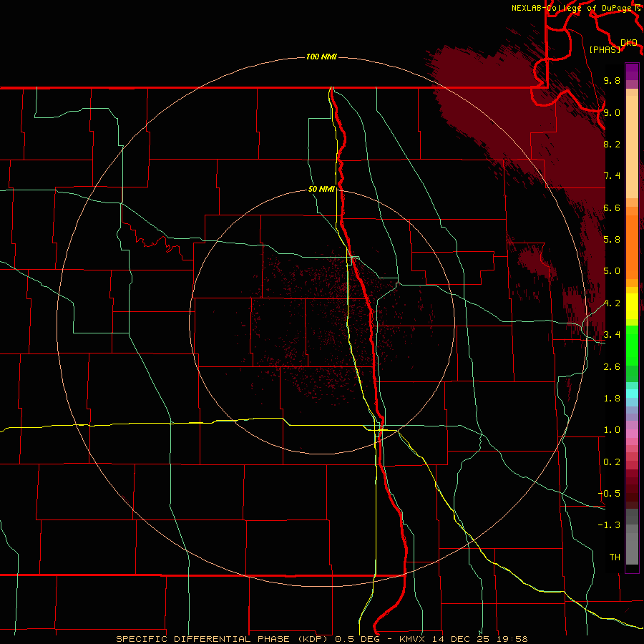Click the 9.0 value on color scale

coord(612,112)
